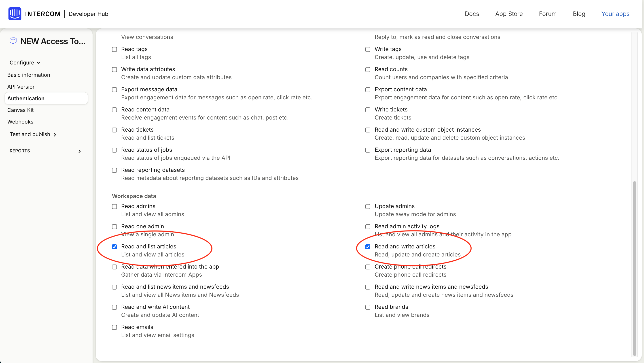Screen dimensions: 644x363
Task: Click the cube icon beside NEW Access Token
Action: (x=13, y=40)
